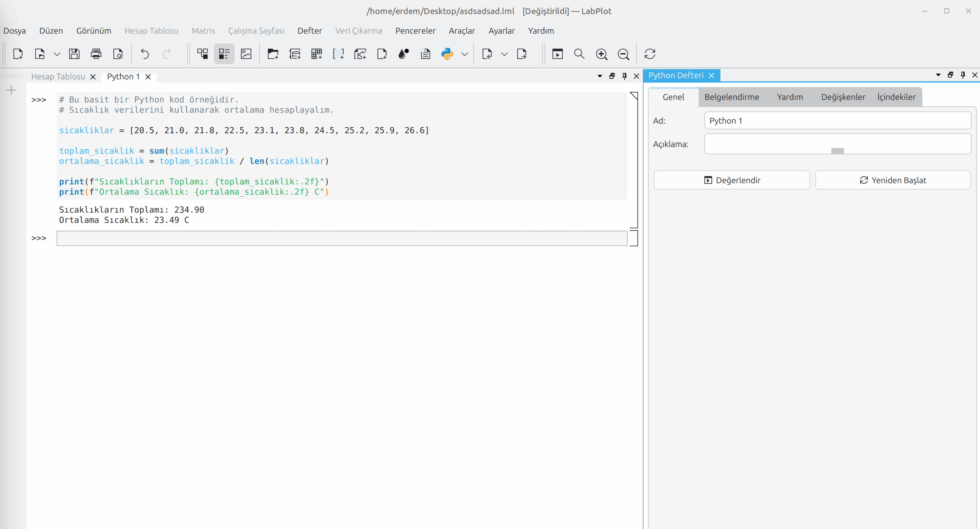980x529 pixels.
Task: Toggle the Project Explorer panel icon
Action: click(203, 54)
